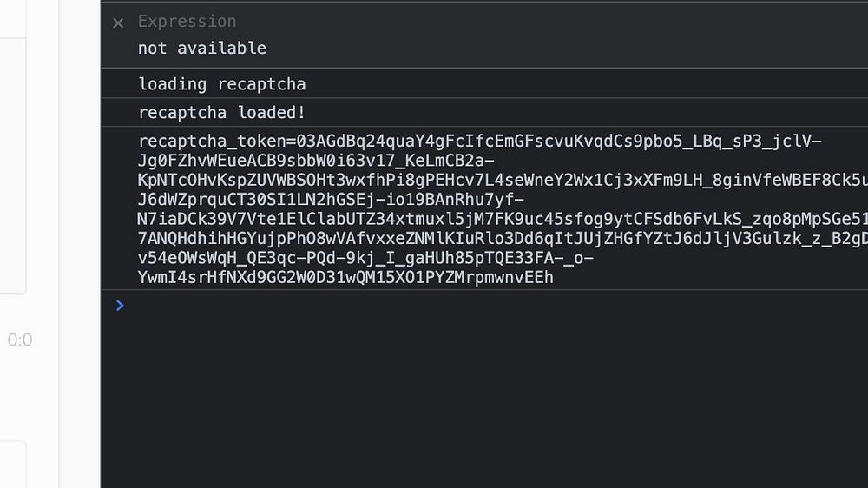
Task: Select the 'recaptcha loaded!' console entry
Action: 222,113
